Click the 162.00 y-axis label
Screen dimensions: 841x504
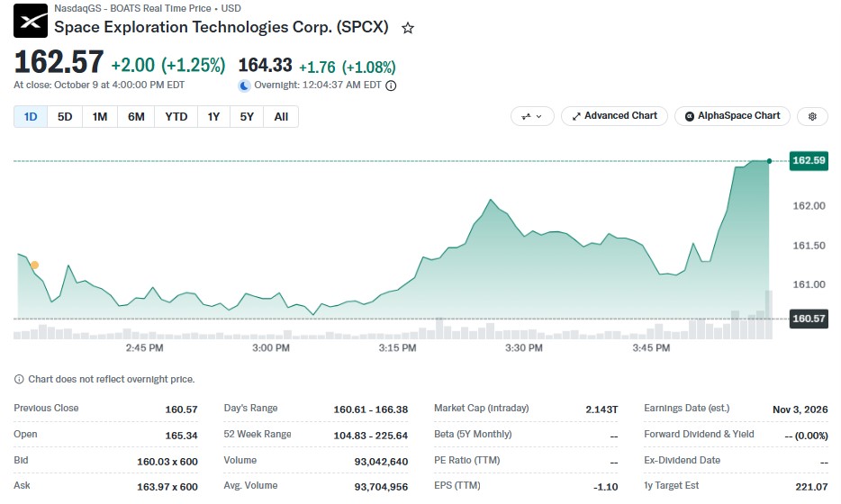pyautogui.click(x=809, y=206)
